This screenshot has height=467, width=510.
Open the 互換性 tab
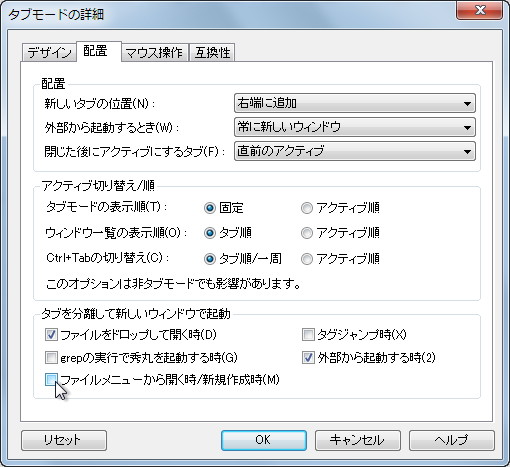coord(212,53)
